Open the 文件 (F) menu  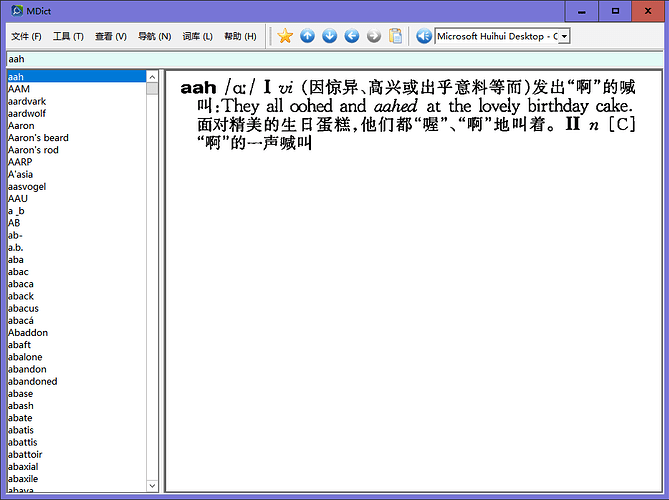click(26, 36)
